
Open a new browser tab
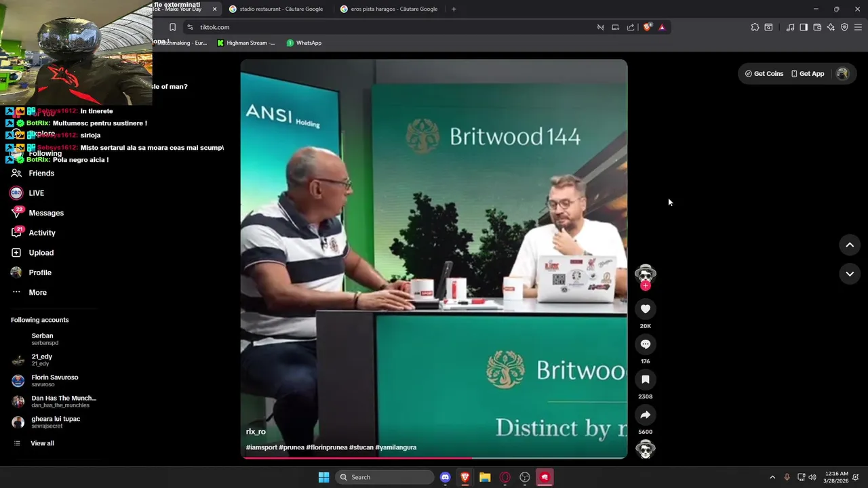(454, 9)
